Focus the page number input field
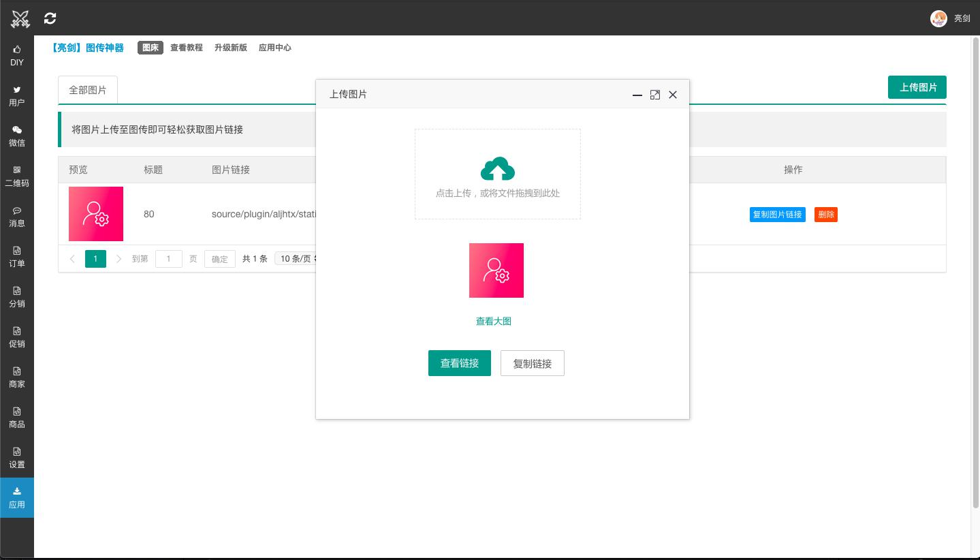The image size is (980, 560). tap(169, 259)
